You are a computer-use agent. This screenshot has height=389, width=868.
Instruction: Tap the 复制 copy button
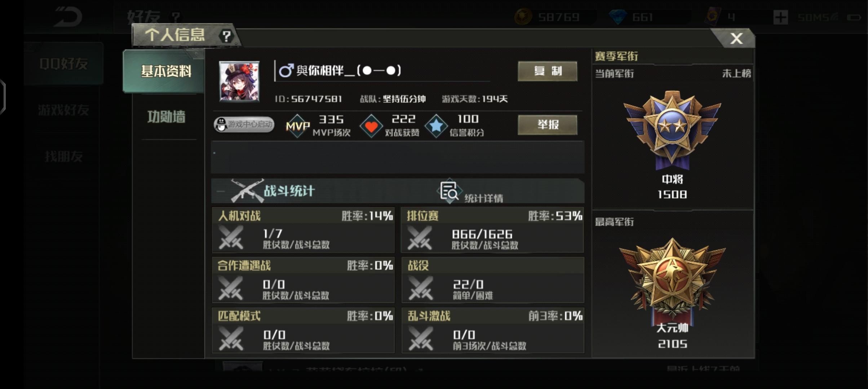point(548,71)
